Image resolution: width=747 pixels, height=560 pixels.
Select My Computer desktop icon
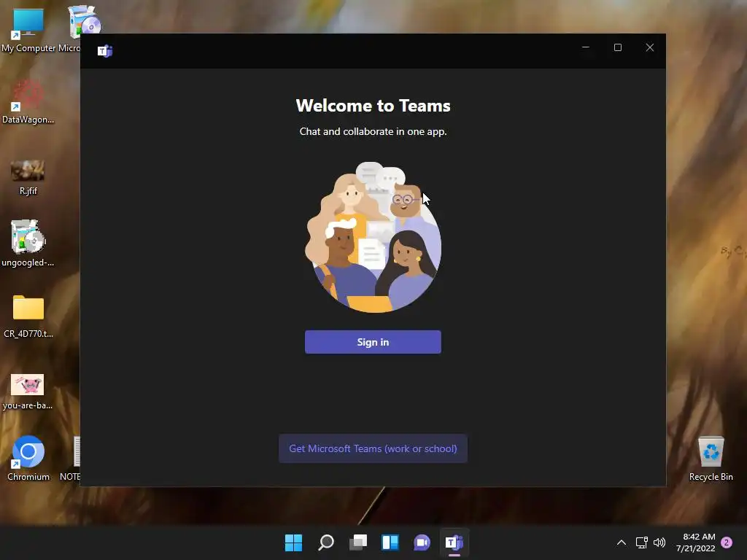pos(28,30)
